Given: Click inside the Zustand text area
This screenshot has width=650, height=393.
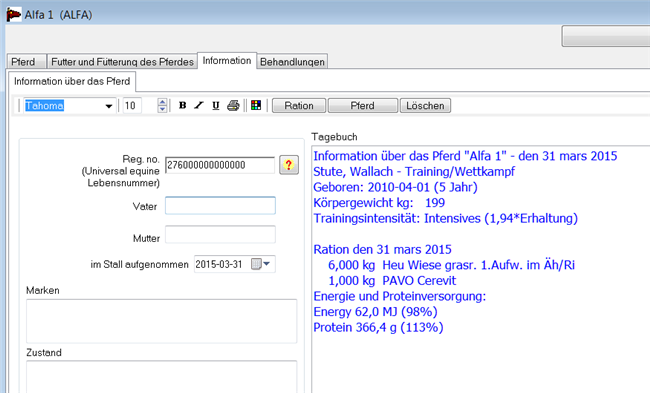Looking at the screenshot, I should pos(162,376).
